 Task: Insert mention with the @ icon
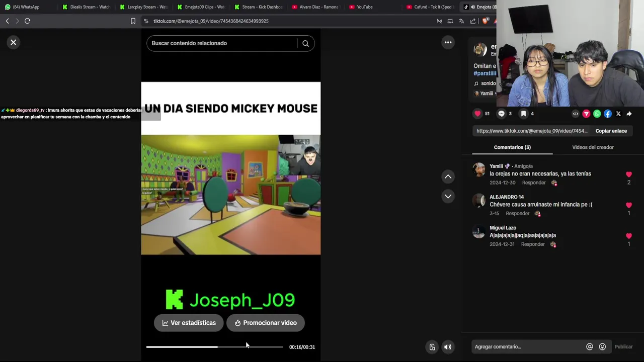(589, 346)
